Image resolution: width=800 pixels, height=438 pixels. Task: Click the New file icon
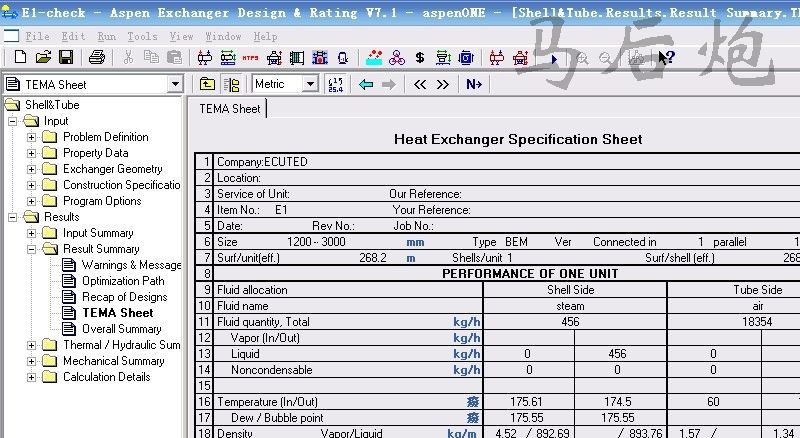click(x=17, y=58)
